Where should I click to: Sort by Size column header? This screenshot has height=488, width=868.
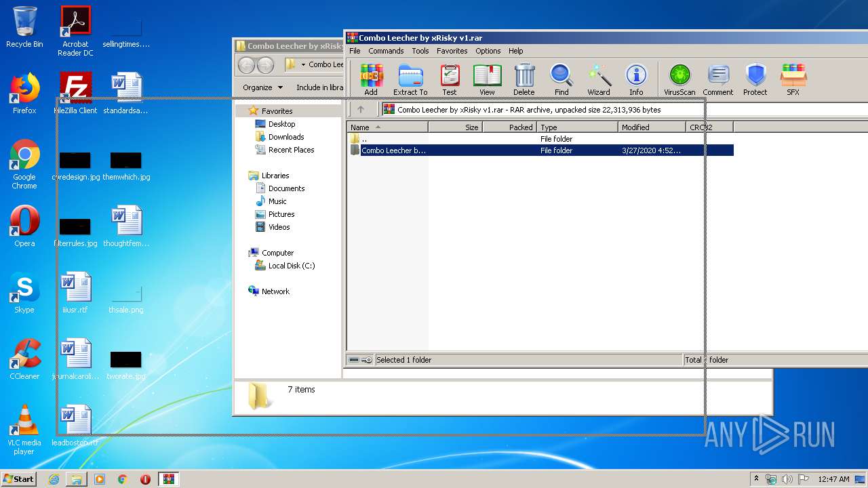click(455, 127)
